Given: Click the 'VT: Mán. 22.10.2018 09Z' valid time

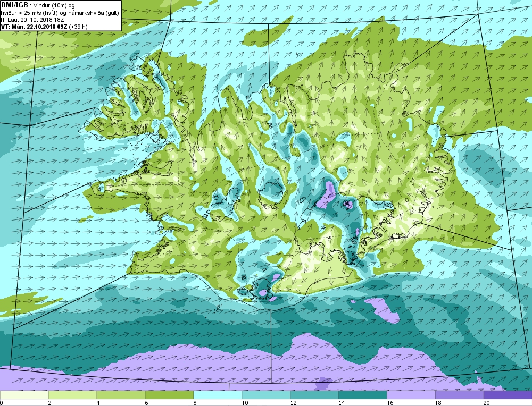Looking at the screenshot, I should pyautogui.click(x=34, y=27).
